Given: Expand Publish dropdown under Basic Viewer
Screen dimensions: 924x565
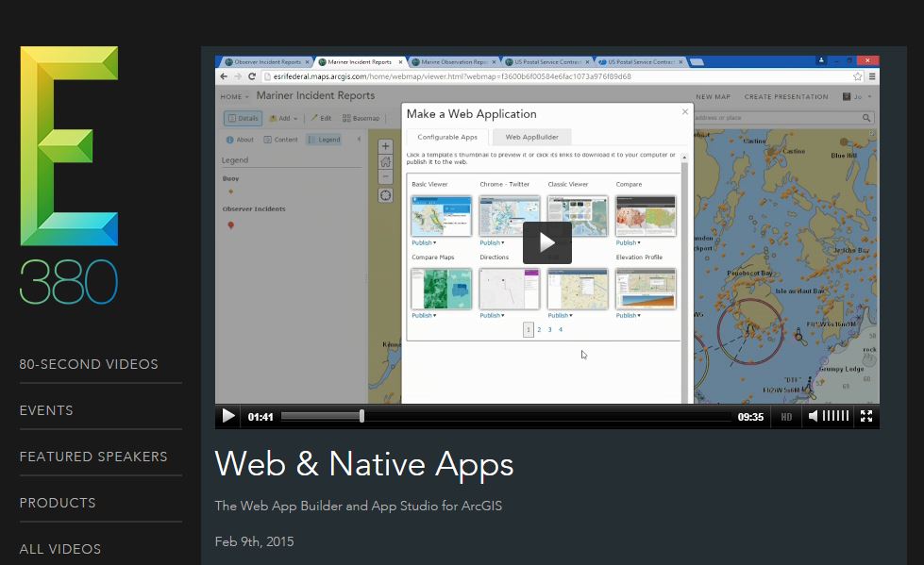Looking at the screenshot, I should tap(424, 242).
